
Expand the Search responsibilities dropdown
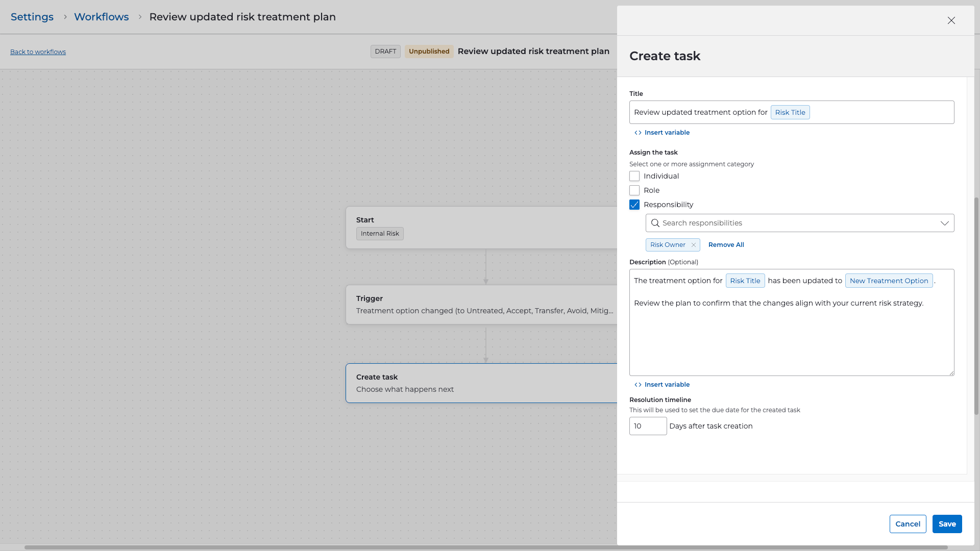[x=944, y=223]
